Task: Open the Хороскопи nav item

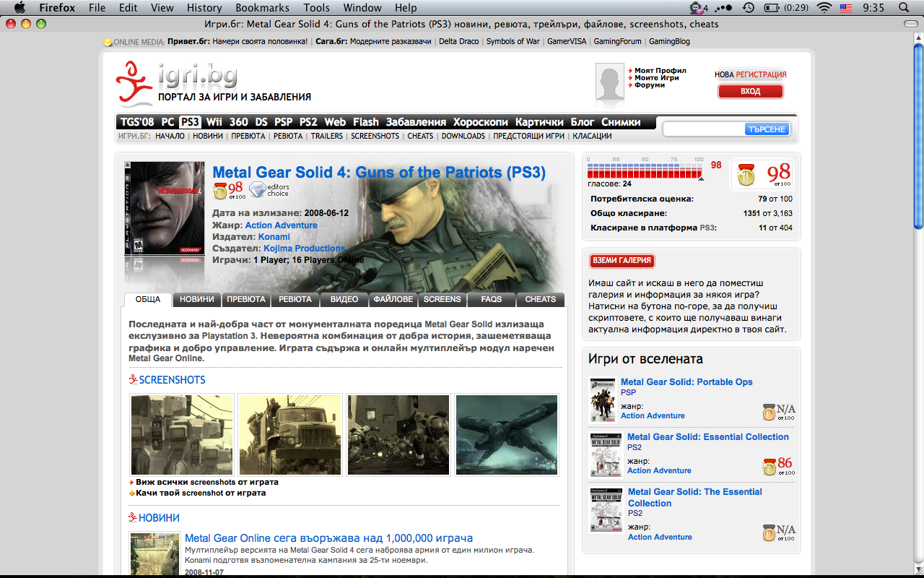Action: point(481,122)
